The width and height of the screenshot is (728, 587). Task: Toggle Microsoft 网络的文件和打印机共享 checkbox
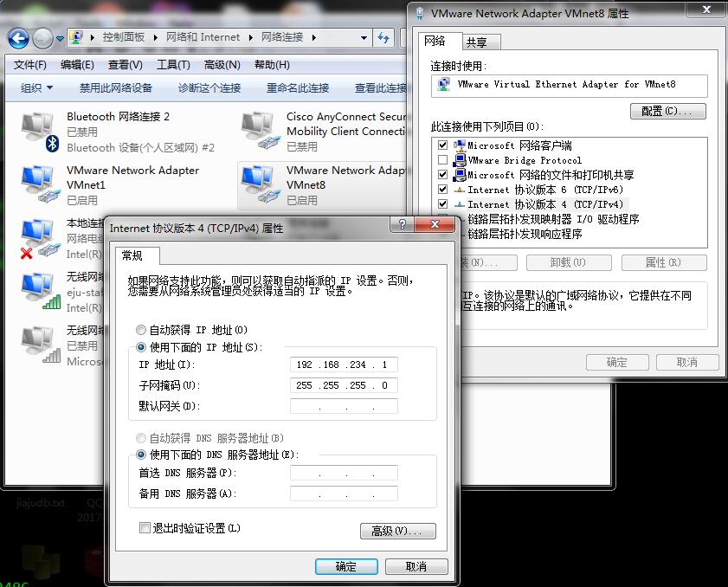pyautogui.click(x=442, y=175)
